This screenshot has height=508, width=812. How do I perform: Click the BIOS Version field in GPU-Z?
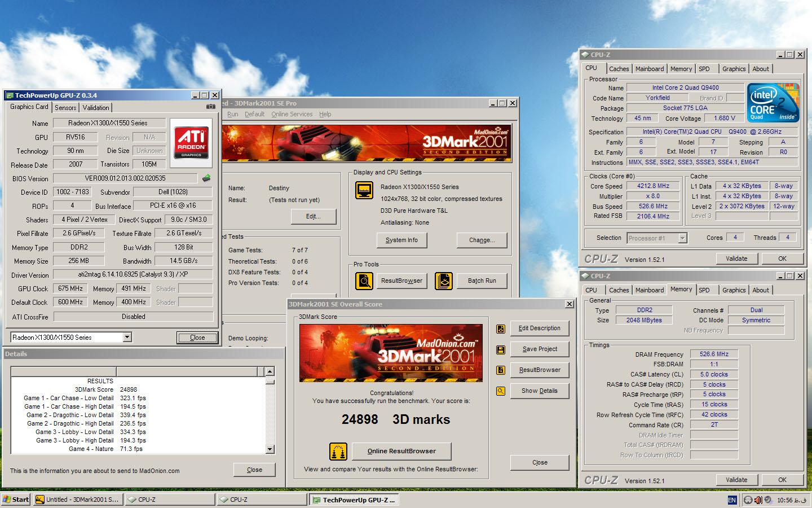(x=125, y=178)
